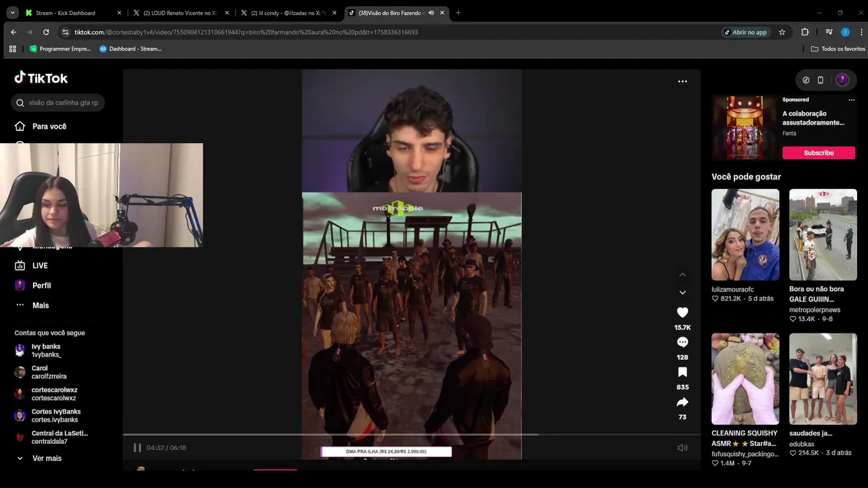Screen dimensions: 868x488
Task: Unmute the video with the speaker icon
Action: [x=682, y=447]
